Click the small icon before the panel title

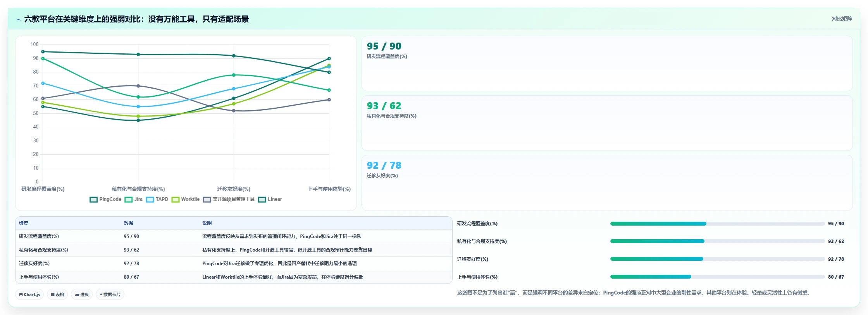18,19
